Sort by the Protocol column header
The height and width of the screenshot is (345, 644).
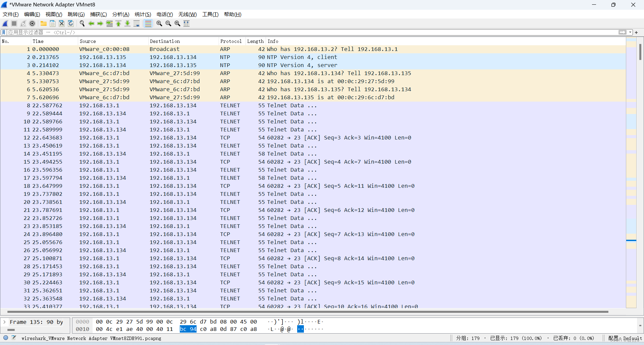[x=232, y=41]
